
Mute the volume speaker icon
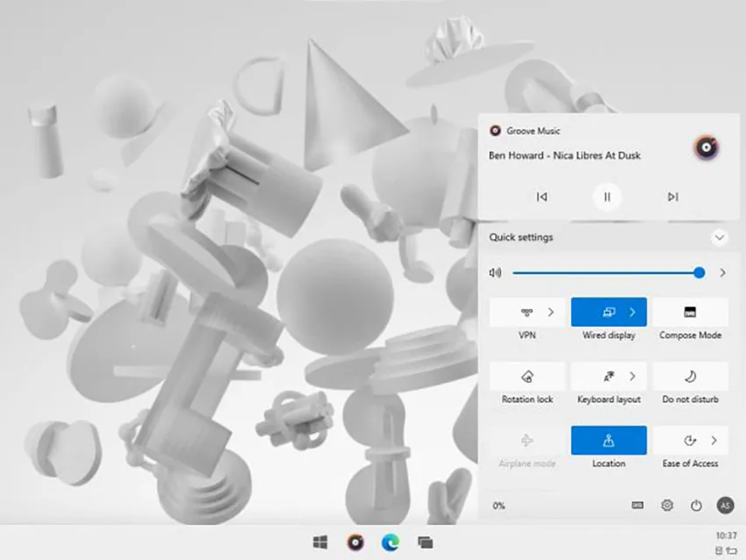(x=495, y=273)
